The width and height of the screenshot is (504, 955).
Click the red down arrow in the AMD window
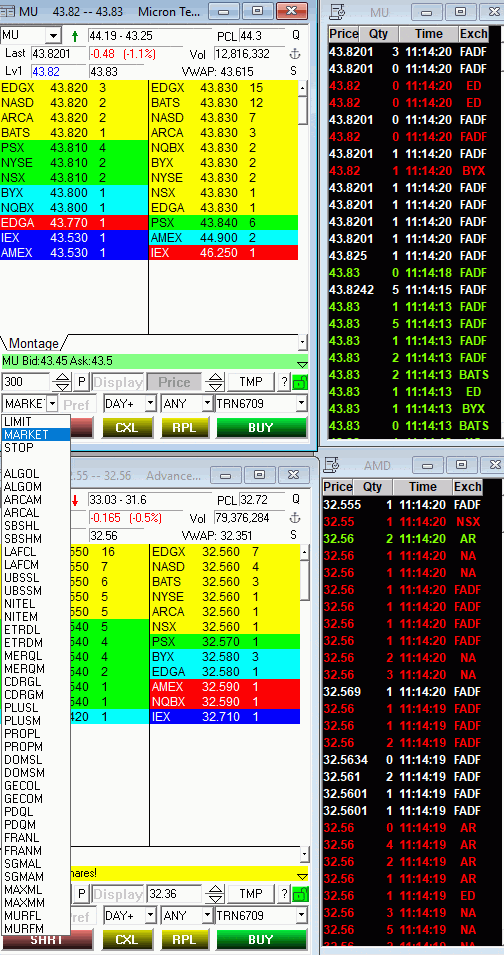coord(75,501)
